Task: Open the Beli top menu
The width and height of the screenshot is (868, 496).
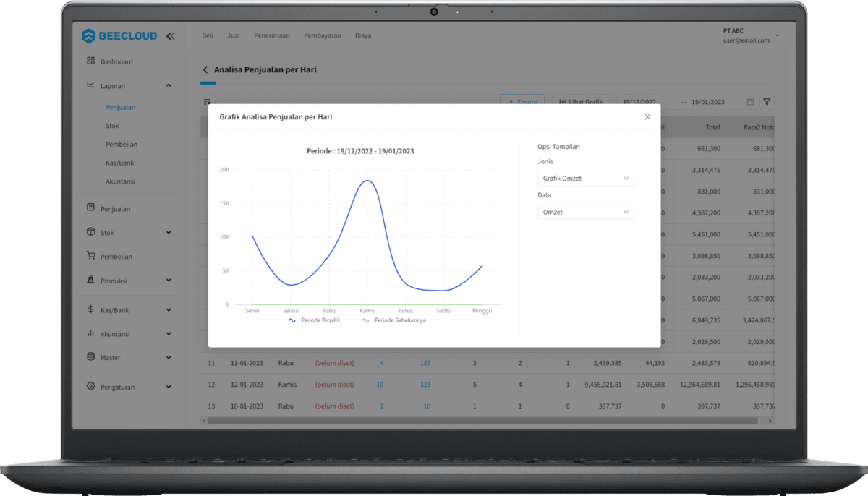Action: click(208, 35)
